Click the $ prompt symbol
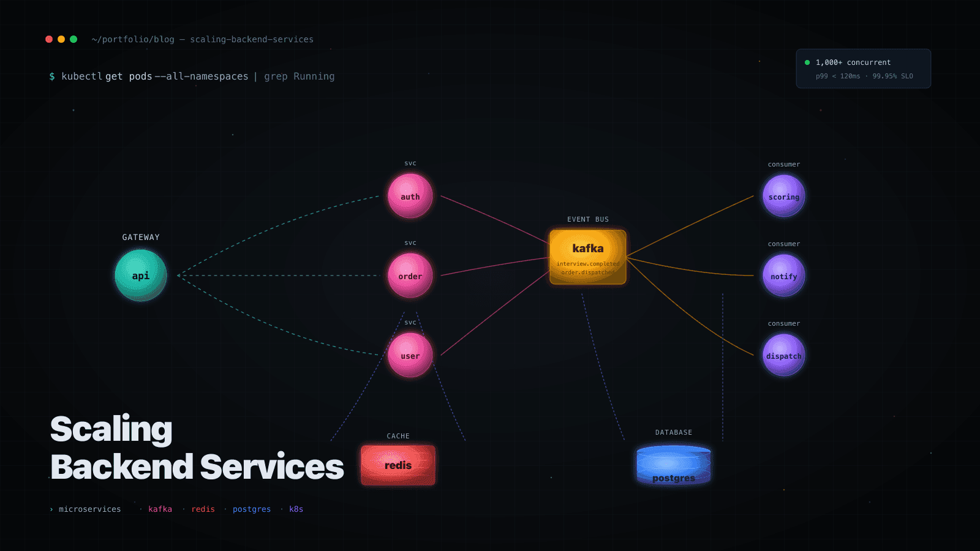This screenshot has width=980, height=551. pos(52,77)
